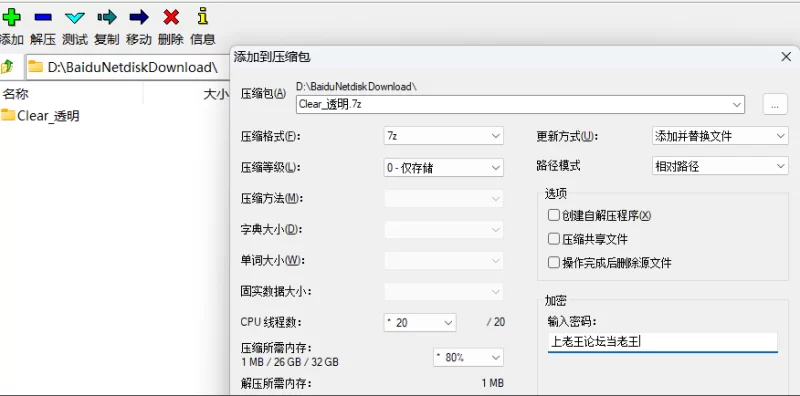Open the memory usage 80% dropdown
This screenshot has width=800, height=396.
point(468,358)
